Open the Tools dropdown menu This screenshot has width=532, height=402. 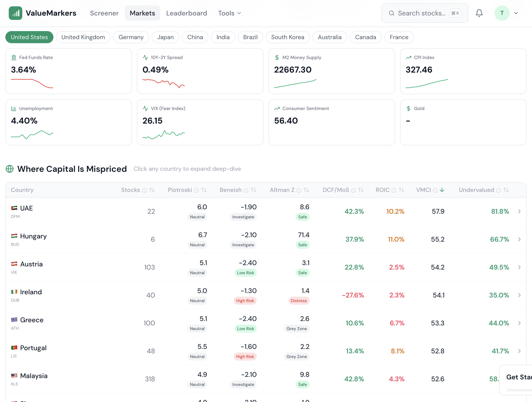[x=229, y=13]
